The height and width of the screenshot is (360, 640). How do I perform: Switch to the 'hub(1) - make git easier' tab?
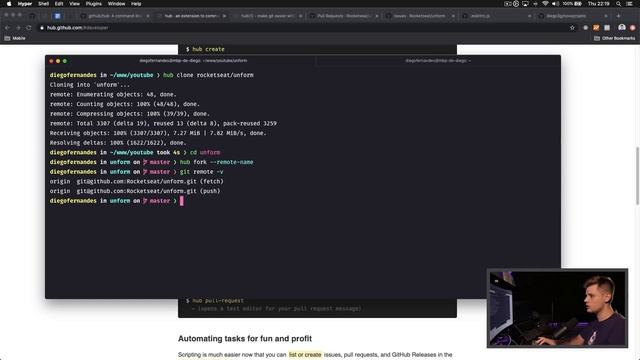click(x=267, y=16)
